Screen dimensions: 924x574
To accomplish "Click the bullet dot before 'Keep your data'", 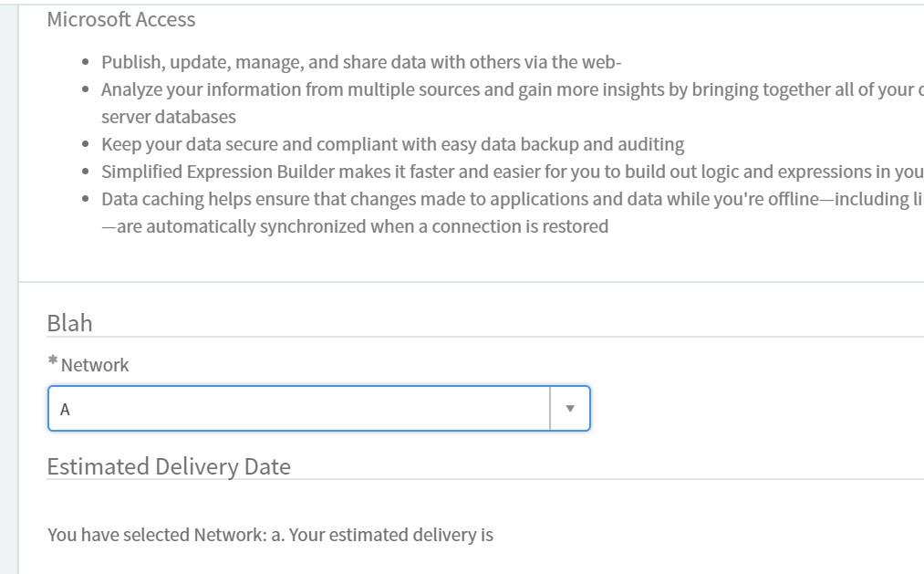I will coord(86,145).
